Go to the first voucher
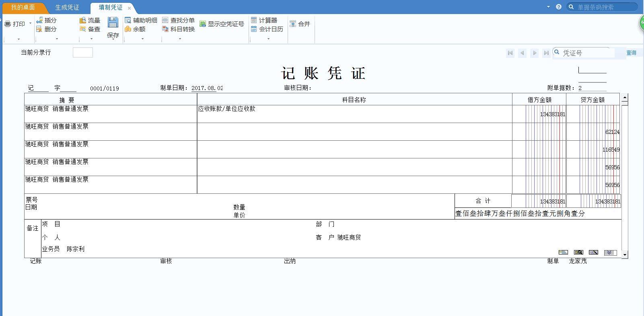644x316 pixels. point(510,53)
